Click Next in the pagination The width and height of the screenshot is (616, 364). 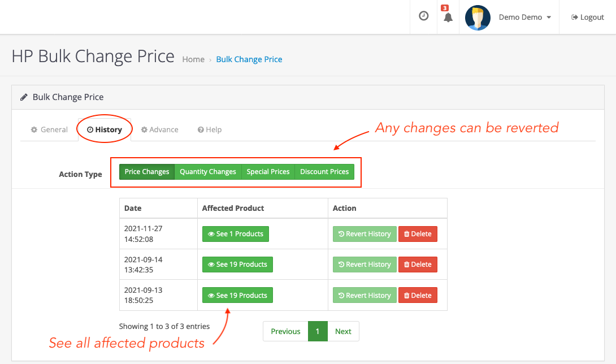coord(343,331)
